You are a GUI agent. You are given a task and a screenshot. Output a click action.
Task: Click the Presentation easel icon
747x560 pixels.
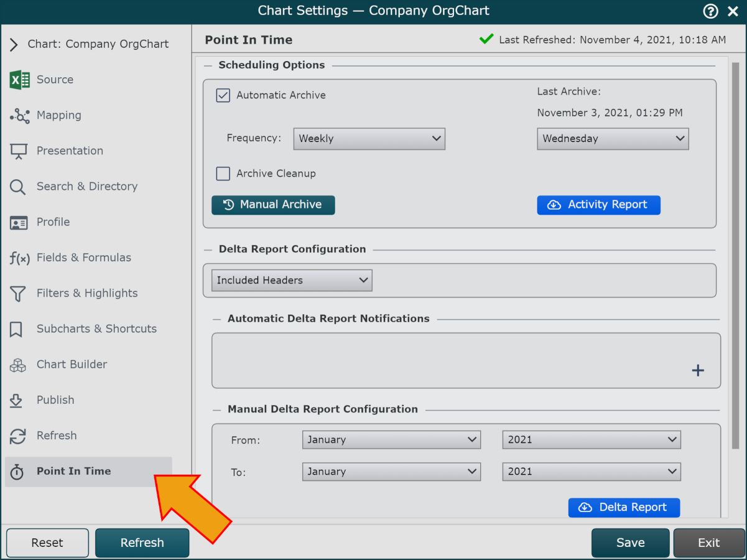[x=19, y=151]
